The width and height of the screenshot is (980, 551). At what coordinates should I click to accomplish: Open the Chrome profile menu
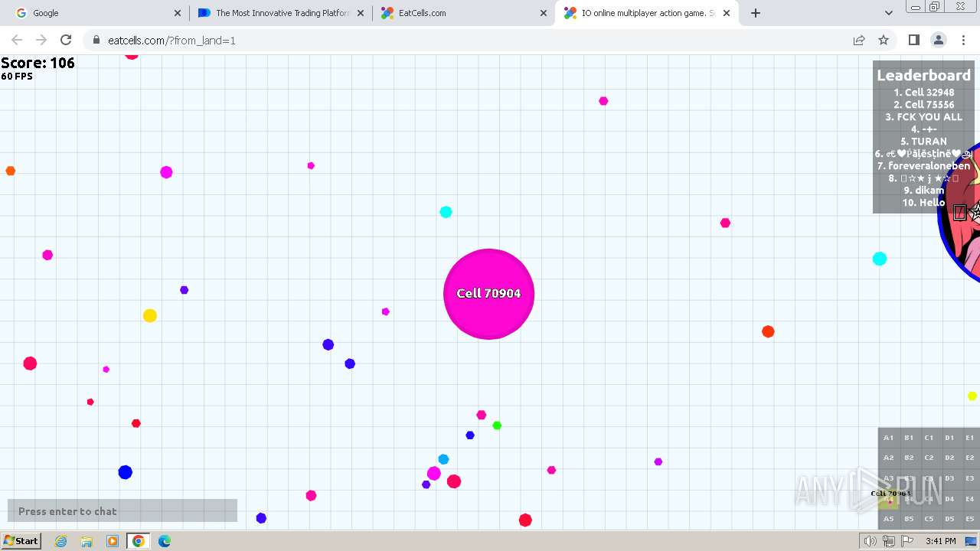pos(939,40)
